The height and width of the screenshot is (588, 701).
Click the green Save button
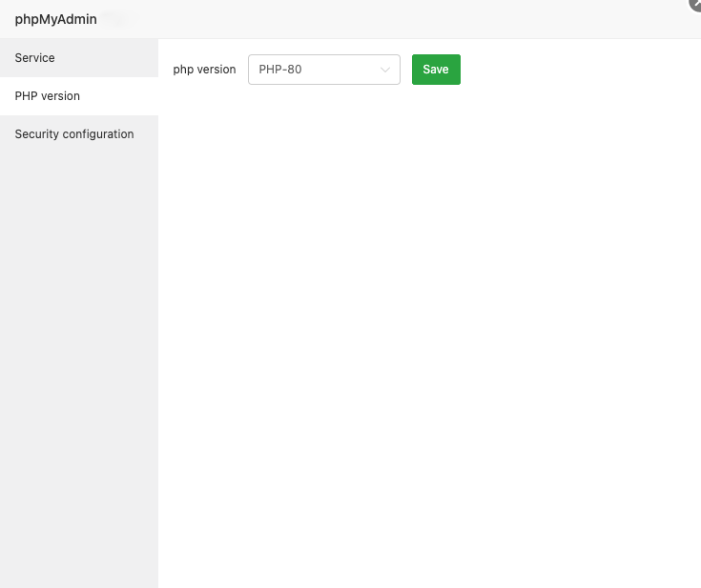[x=436, y=70]
